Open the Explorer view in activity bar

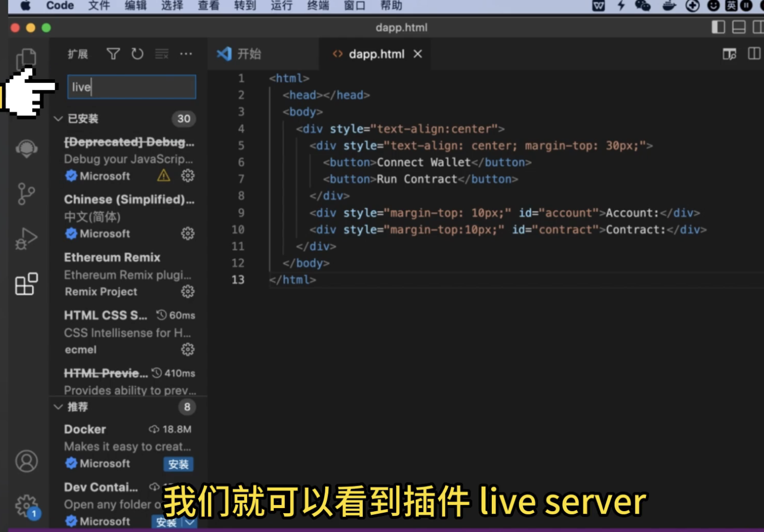pos(26,58)
